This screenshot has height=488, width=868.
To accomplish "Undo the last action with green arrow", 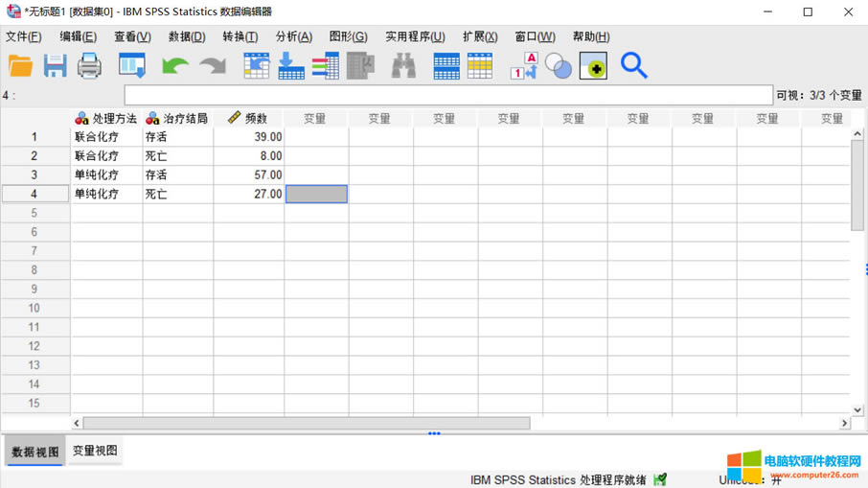I will tap(174, 65).
